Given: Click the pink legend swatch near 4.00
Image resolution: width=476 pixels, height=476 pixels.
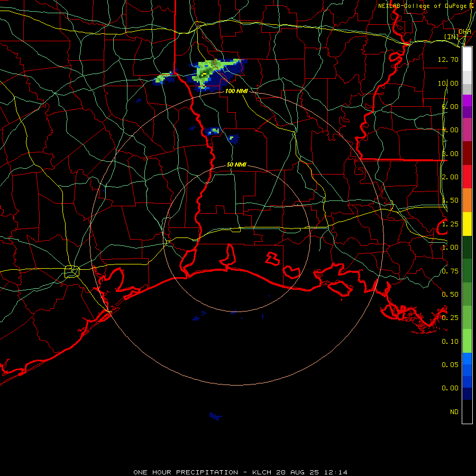Looking at the screenshot, I should 467,130.
